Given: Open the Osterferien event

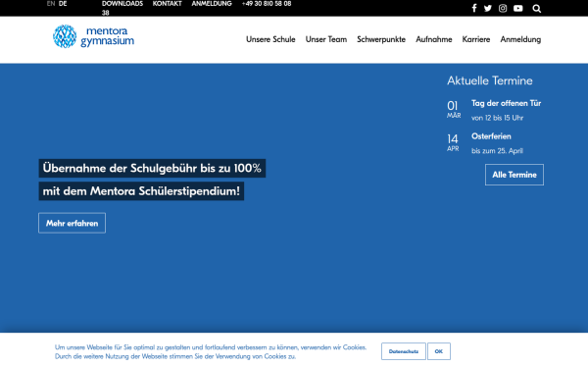Looking at the screenshot, I should 491,136.
